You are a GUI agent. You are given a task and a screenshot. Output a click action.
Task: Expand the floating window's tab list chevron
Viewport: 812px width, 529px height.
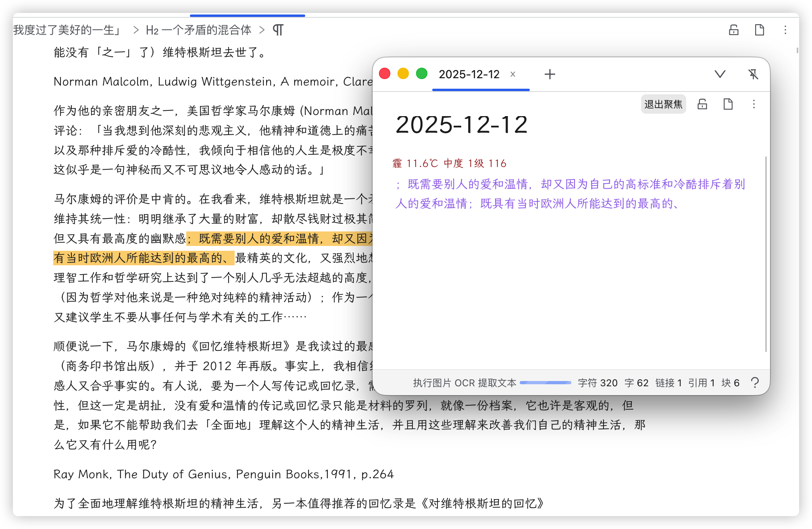tap(720, 74)
